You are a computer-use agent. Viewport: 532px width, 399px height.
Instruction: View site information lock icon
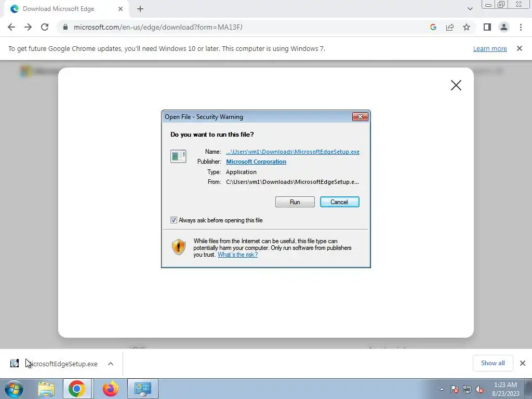(65, 27)
